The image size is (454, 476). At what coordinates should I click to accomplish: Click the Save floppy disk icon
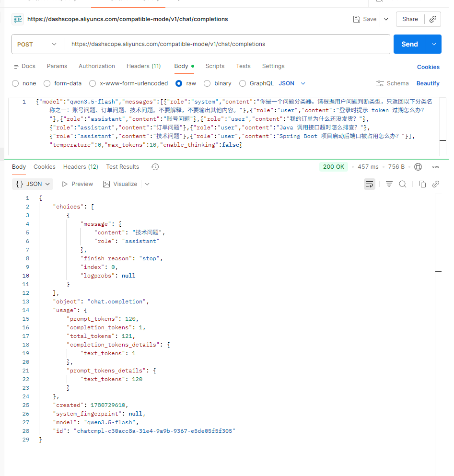point(357,19)
